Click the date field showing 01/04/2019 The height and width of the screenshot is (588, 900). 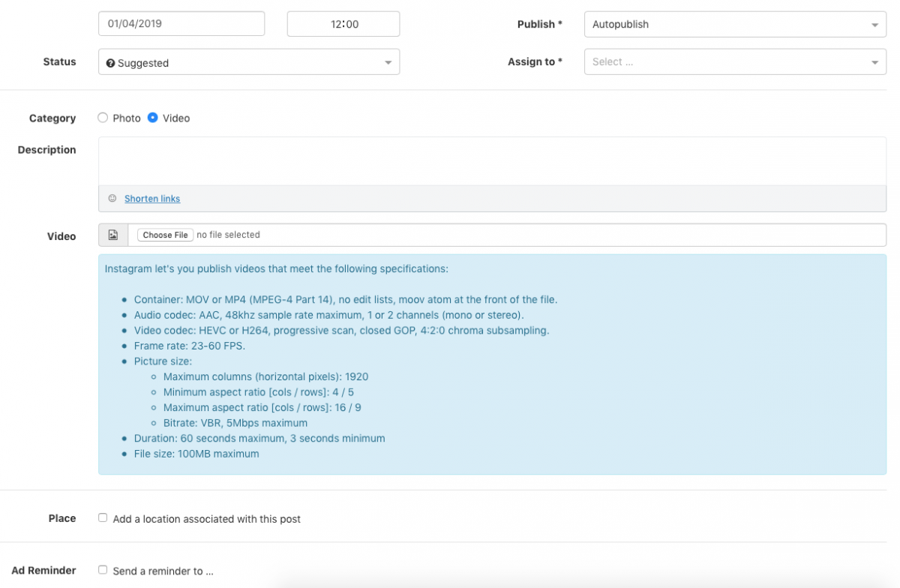[181, 24]
